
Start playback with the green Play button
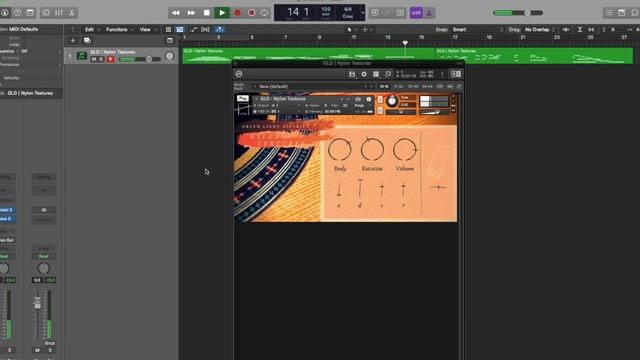click(x=222, y=13)
